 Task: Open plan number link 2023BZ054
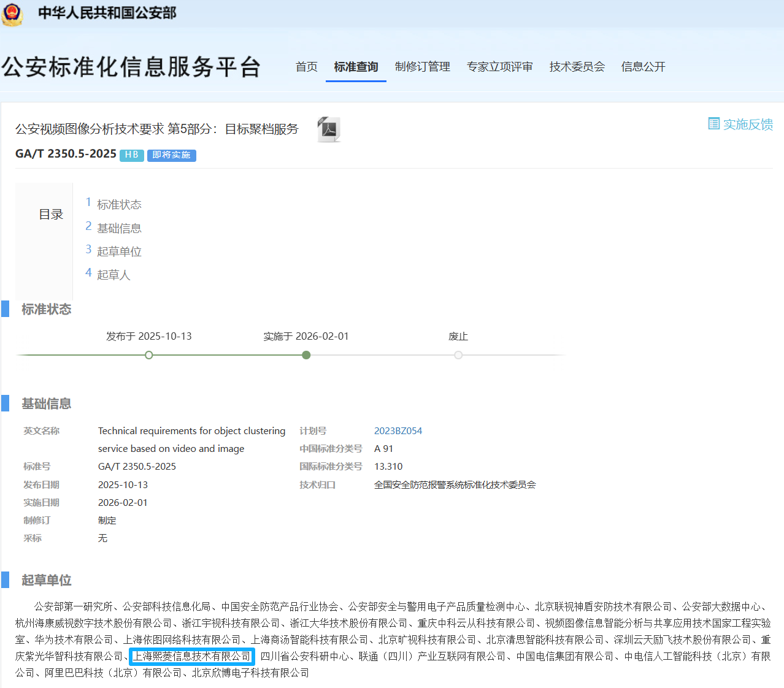pyautogui.click(x=398, y=430)
